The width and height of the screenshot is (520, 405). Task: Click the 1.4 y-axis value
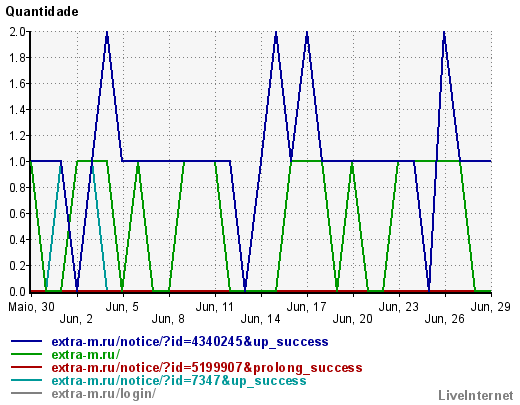[x=17, y=110]
